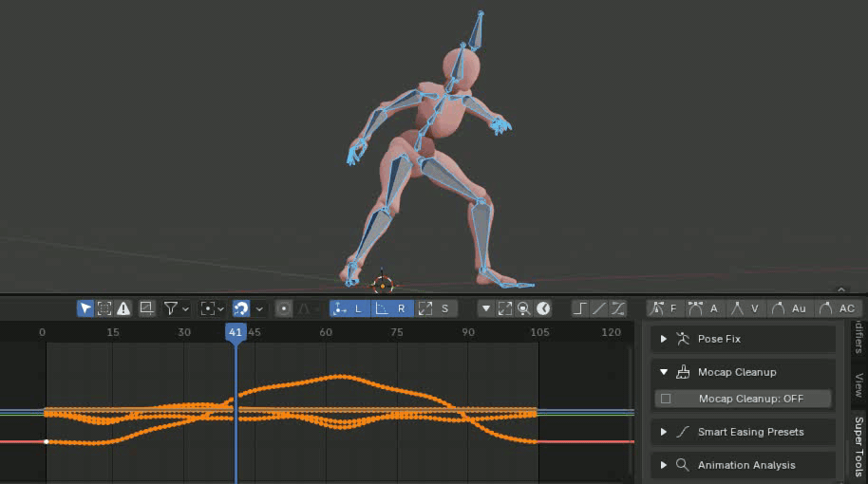Switch to the View sidebar tab
The height and width of the screenshot is (484, 868).
click(x=859, y=385)
